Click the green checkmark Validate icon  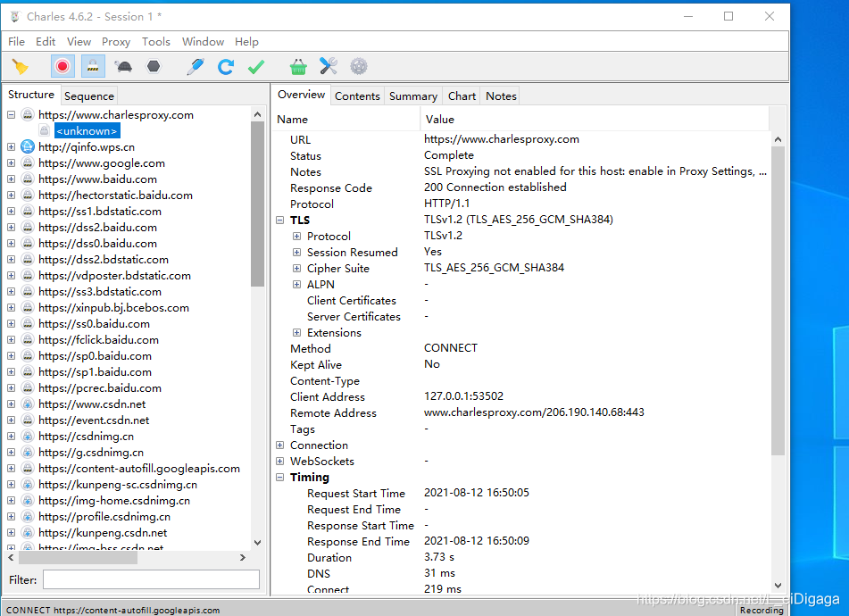(256, 67)
